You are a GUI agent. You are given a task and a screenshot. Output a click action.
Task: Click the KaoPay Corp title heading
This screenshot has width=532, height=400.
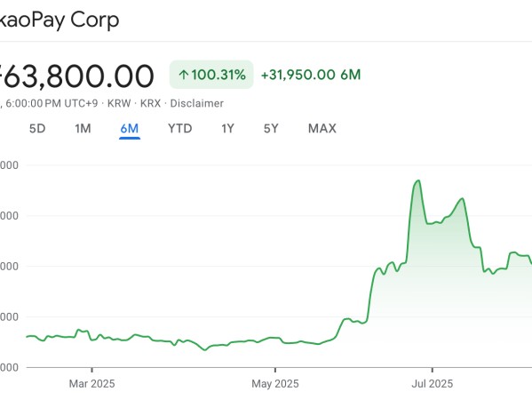tap(60, 20)
